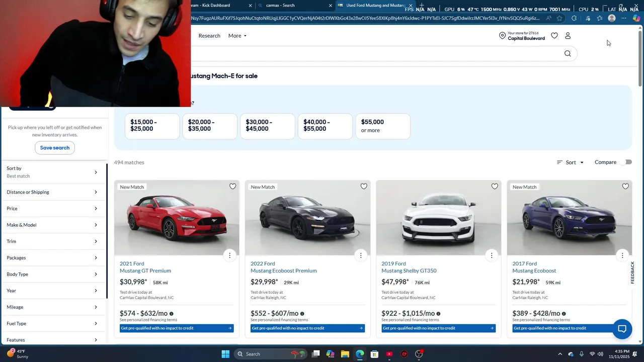
Task: Open 2017 Ford Mustang Ecoboost listing title
Action: (534, 267)
